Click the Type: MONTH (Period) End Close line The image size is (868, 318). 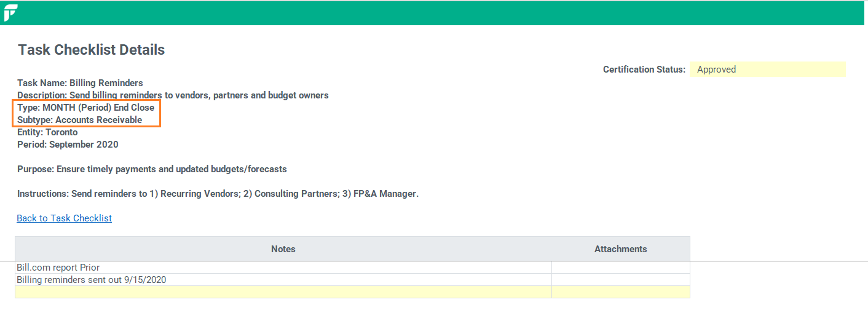click(x=86, y=108)
